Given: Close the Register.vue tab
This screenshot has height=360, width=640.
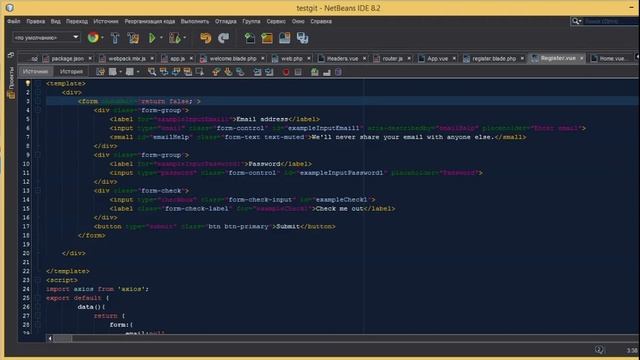Looking at the screenshot, I should click(582, 58).
